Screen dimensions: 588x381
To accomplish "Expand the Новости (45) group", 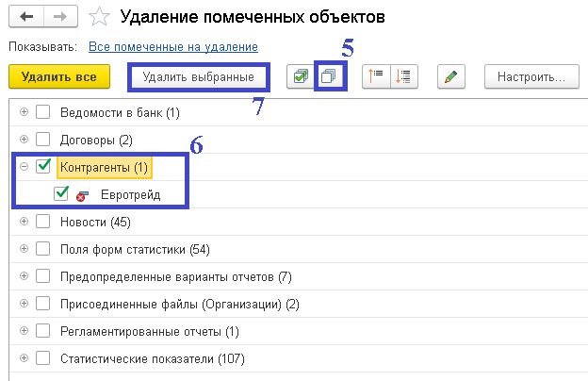I will pos(24,222).
